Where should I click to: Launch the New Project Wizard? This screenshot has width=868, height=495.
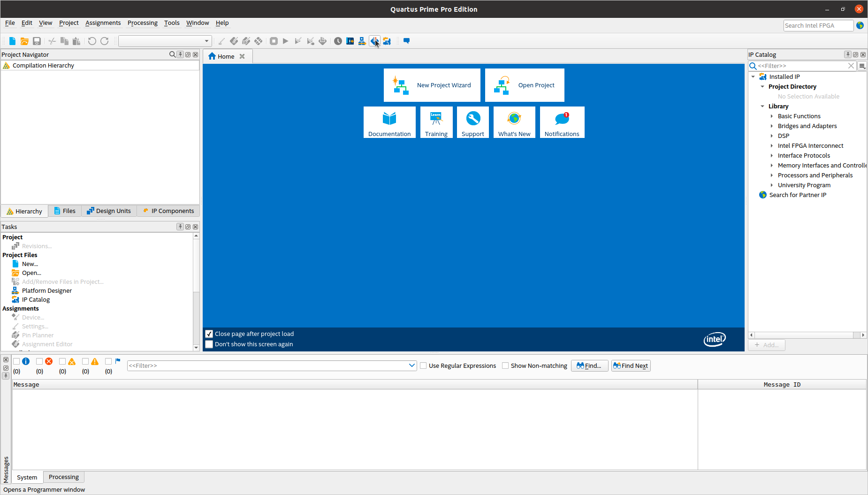pos(432,85)
